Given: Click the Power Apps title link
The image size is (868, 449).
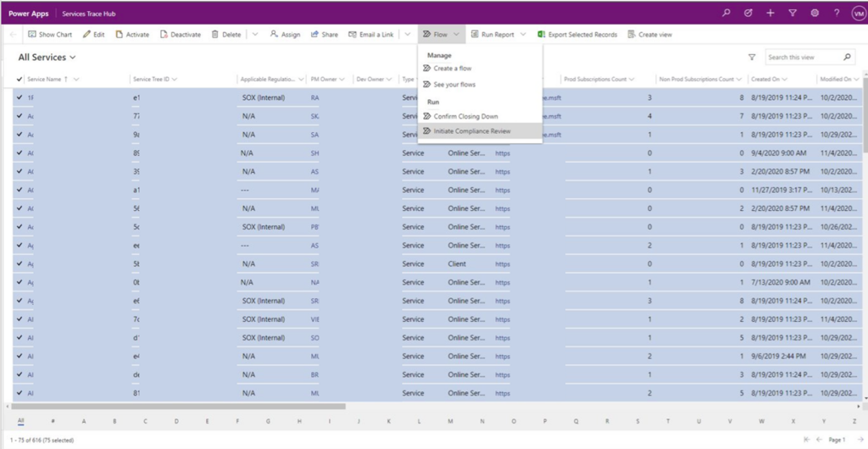Looking at the screenshot, I should (28, 14).
